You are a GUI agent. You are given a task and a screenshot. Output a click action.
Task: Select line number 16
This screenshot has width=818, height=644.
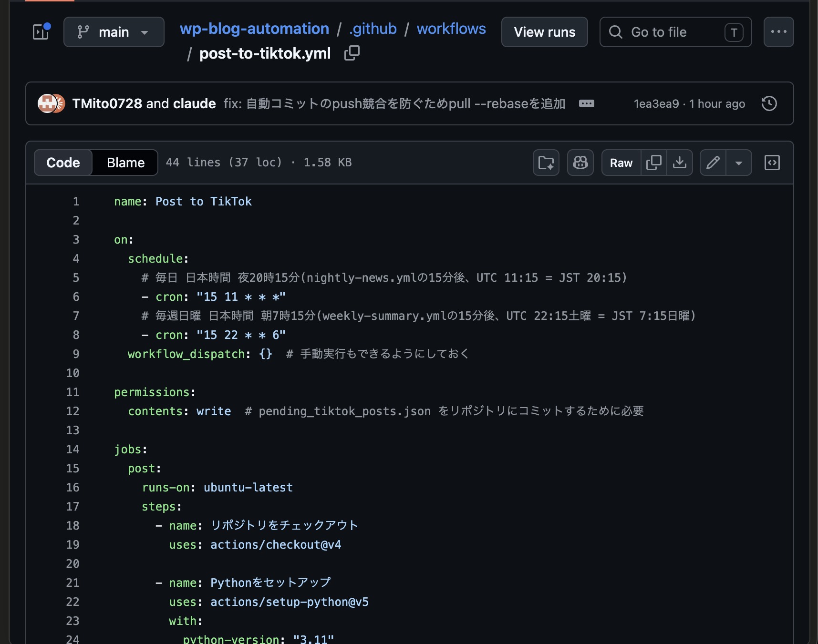tap(72, 487)
